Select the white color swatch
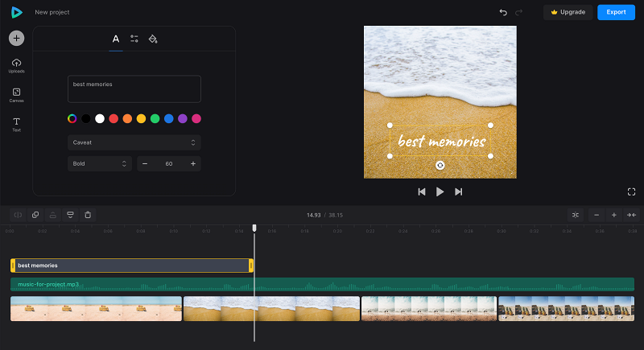This screenshot has height=350, width=644. (100, 118)
